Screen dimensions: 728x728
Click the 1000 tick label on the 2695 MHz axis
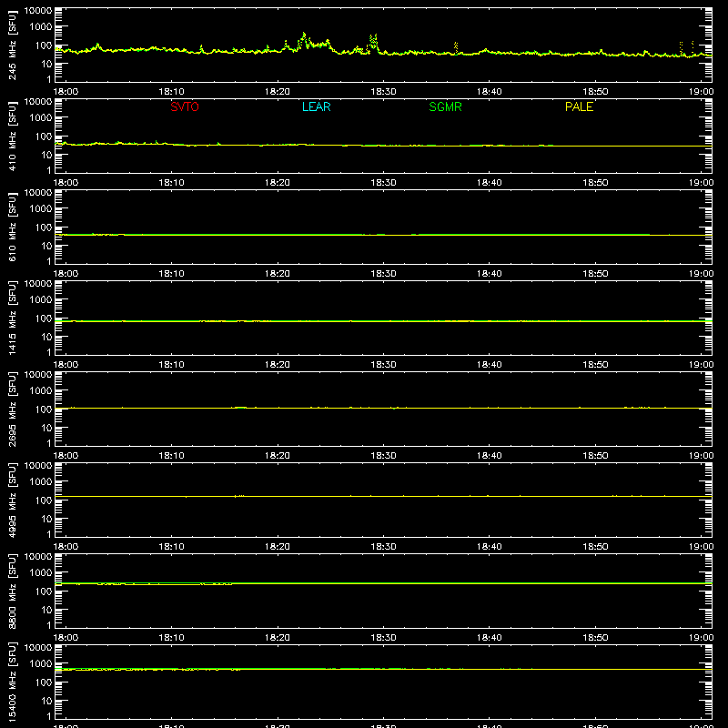pos(41,391)
